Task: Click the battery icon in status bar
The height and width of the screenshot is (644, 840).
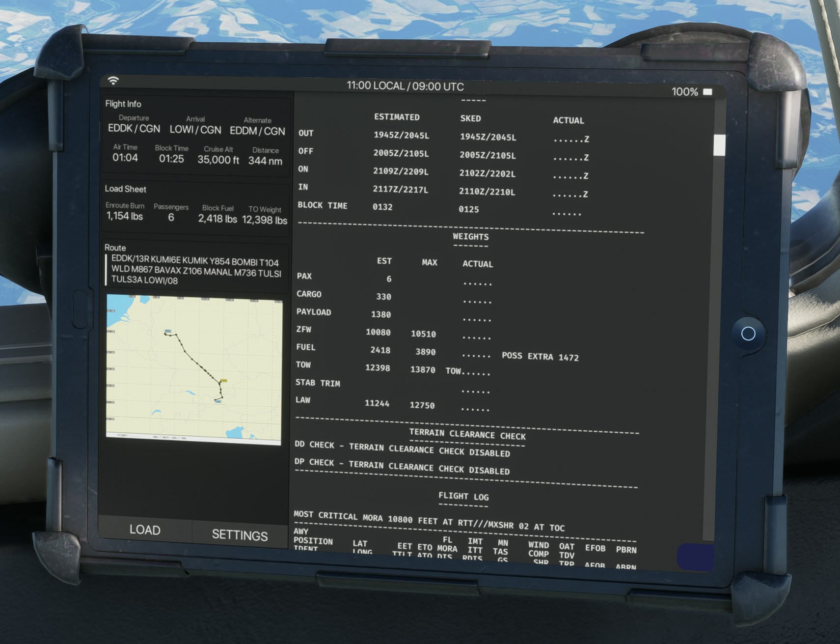Action: [x=707, y=92]
